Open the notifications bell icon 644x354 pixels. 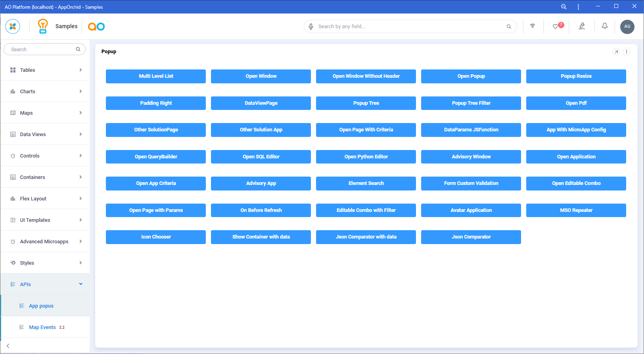coord(605,26)
